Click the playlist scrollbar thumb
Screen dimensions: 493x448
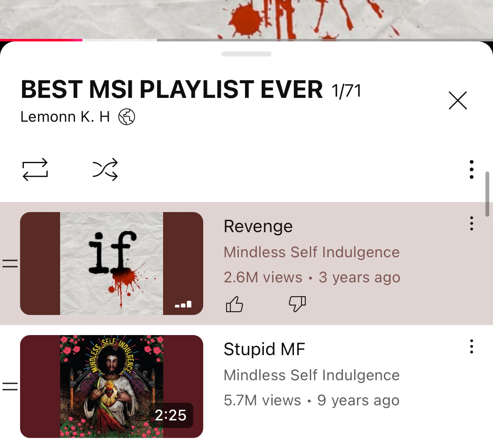[x=487, y=194]
